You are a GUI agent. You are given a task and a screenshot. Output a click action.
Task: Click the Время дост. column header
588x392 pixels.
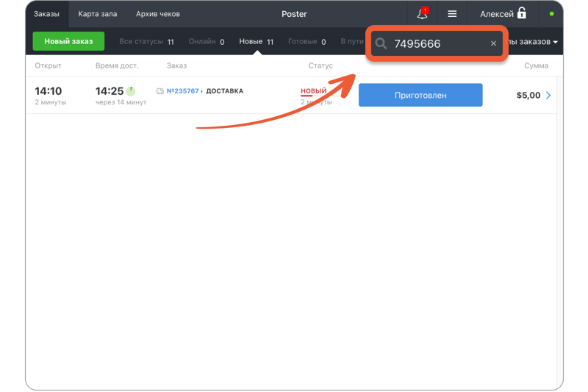(x=117, y=65)
